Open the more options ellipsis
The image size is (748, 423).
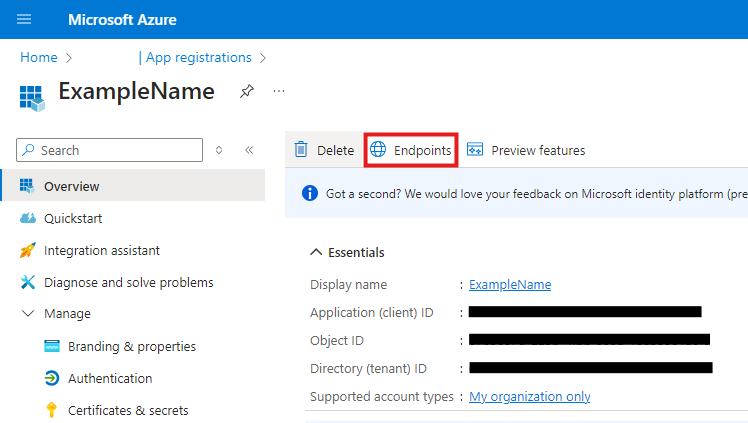click(279, 91)
